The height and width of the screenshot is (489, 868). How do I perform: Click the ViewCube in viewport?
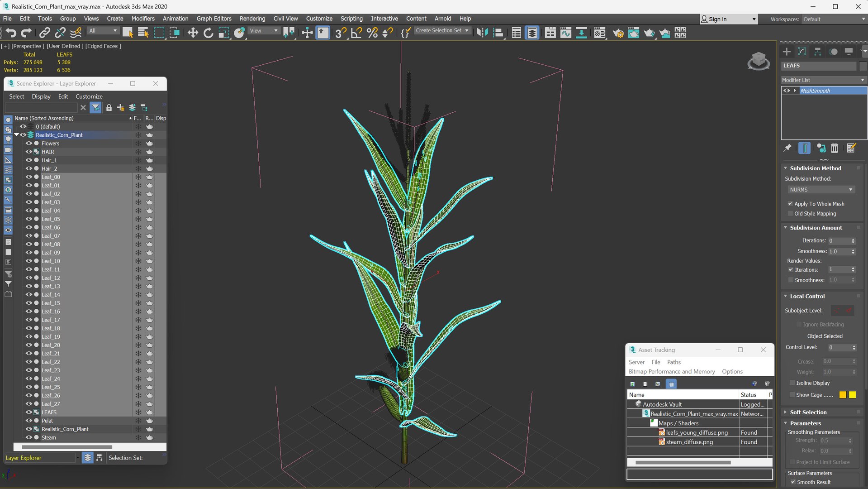[759, 61]
